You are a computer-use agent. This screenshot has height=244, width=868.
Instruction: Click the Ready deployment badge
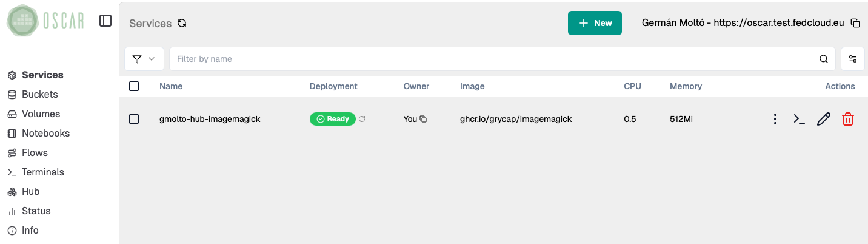click(x=333, y=119)
